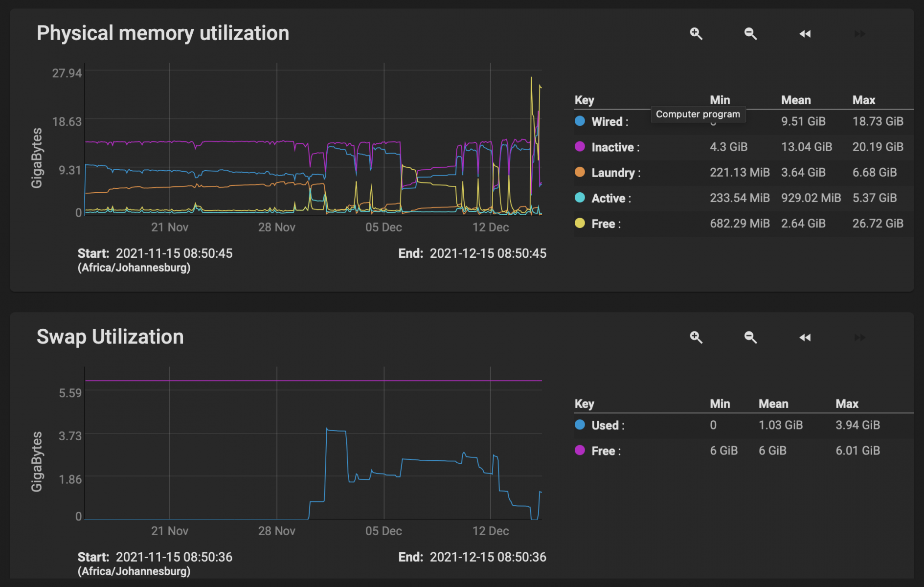Image resolution: width=924 pixels, height=587 pixels.
Task: Rewind Swap Utilization chart time range
Action: coord(805,338)
